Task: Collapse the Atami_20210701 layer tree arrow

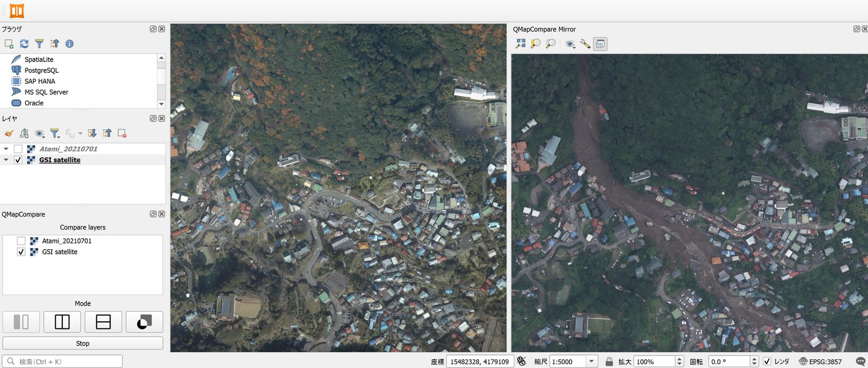Action: 6,149
